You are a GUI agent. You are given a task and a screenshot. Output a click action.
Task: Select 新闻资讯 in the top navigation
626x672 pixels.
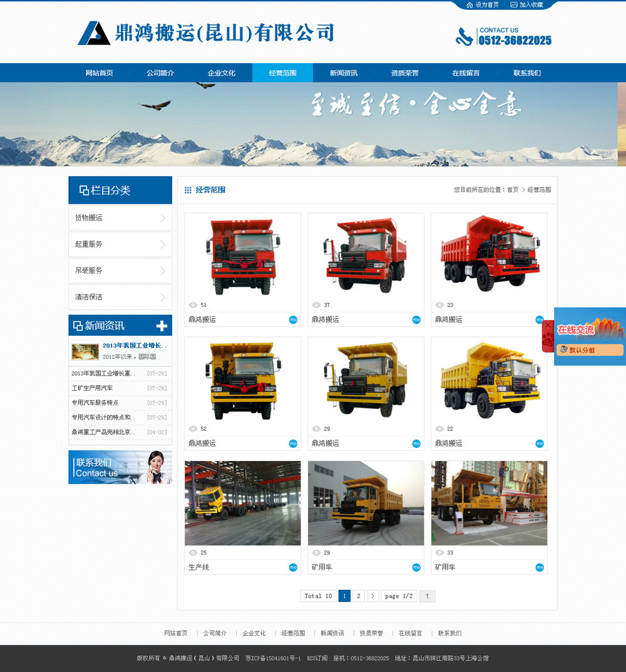[x=344, y=73]
